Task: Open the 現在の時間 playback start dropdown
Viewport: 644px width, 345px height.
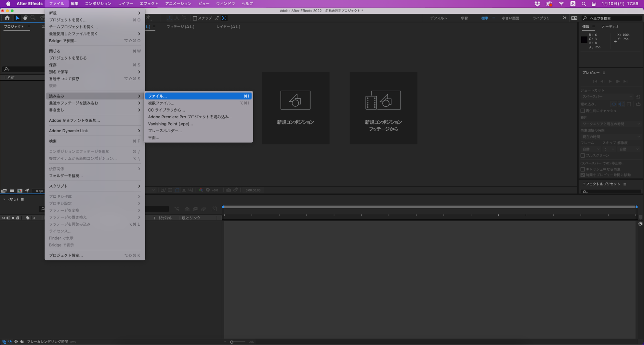Action: [x=611, y=137]
